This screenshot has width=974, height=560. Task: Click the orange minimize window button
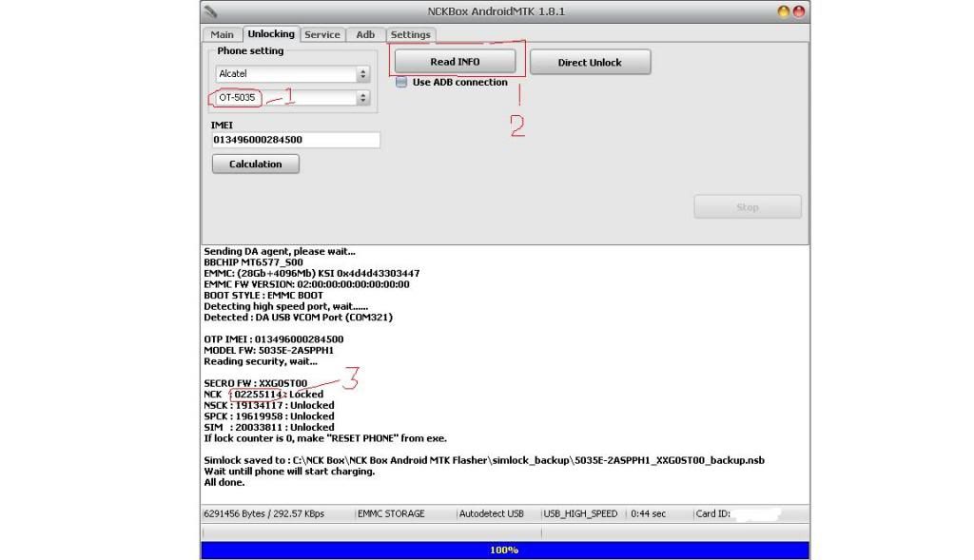[784, 11]
